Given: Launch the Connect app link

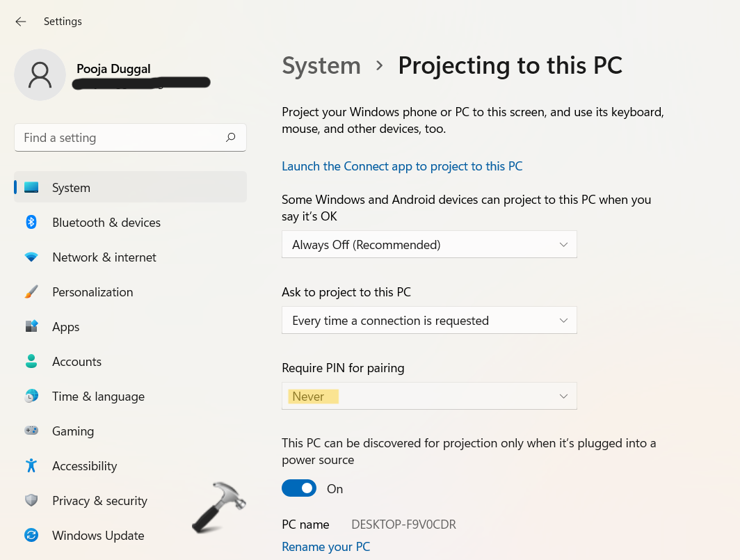Looking at the screenshot, I should point(402,166).
